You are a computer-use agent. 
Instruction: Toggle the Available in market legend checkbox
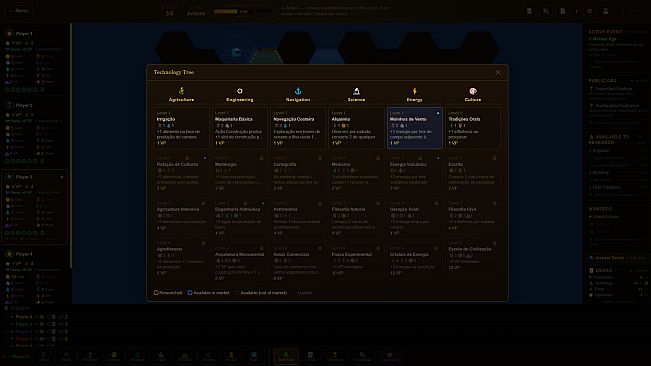pos(190,293)
